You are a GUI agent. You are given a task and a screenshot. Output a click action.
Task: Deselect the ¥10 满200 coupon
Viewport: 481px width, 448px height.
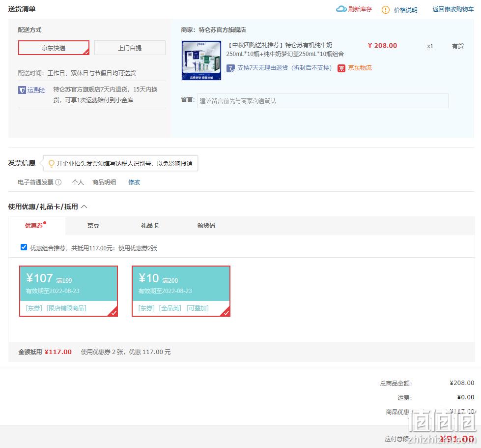click(181, 291)
